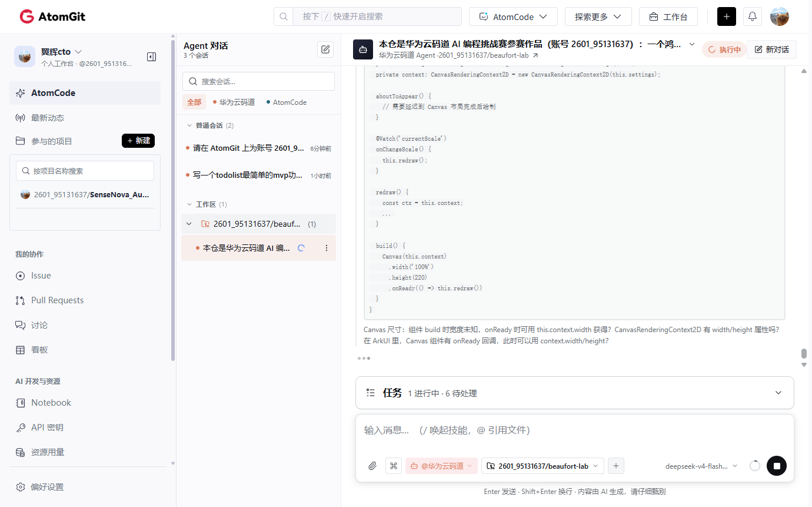Stop the running agent generation
The height and width of the screenshot is (507, 812).
point(777,466)
